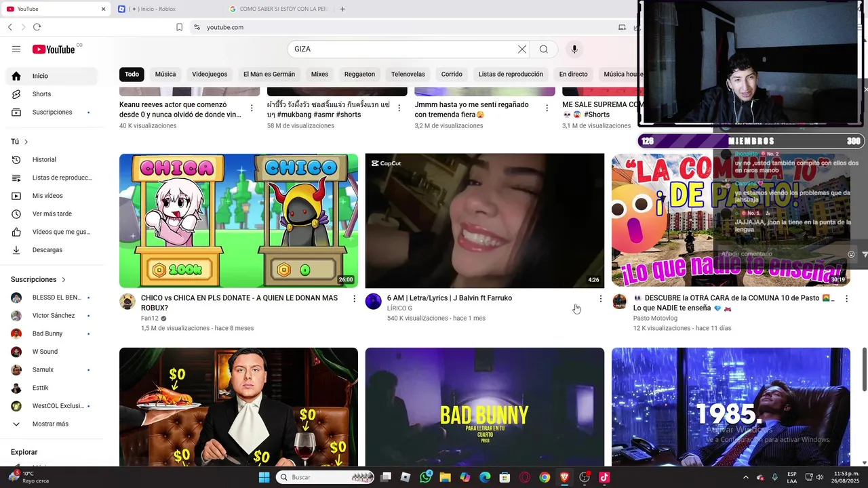
Task: Select the Música filter chip
Action: pos(165,74)
